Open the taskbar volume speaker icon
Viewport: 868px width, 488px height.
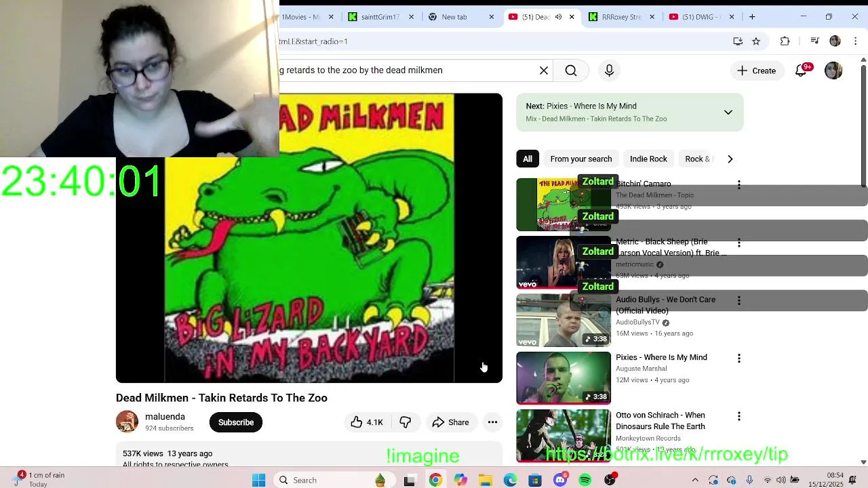pyautogui.click(x=781, y=480)
